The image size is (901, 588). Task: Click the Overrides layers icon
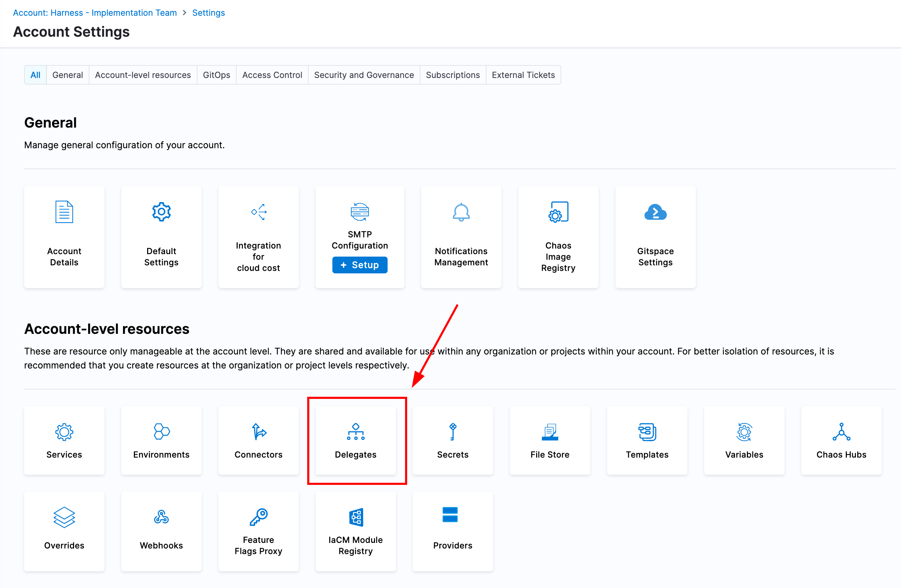click(x=64, y=517)
